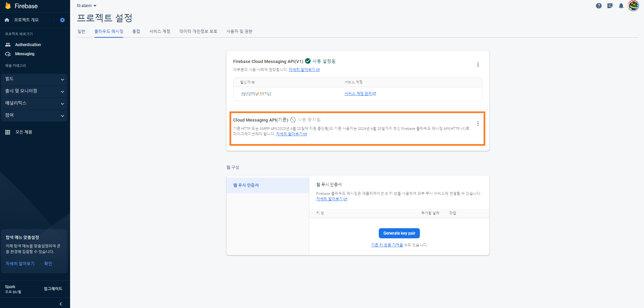The height and width of the screenshot is (308, 644).
Task: Switch to the 사용자 및 권한 tab
Action: (239, 31)
